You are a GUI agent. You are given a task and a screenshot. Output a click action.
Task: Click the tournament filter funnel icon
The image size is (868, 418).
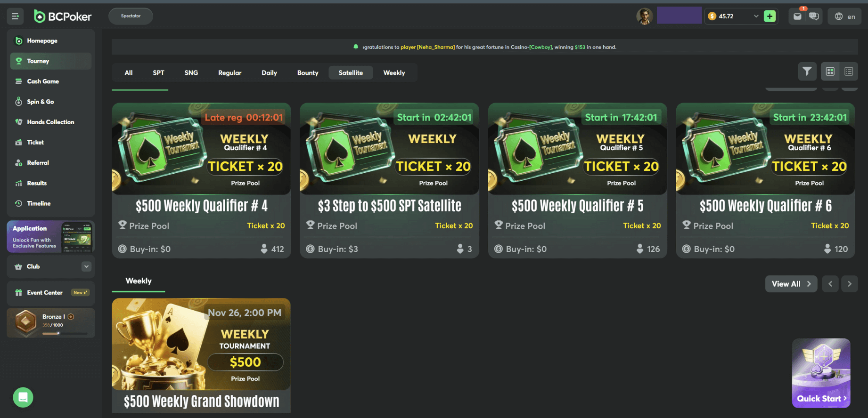pos(807,72)
